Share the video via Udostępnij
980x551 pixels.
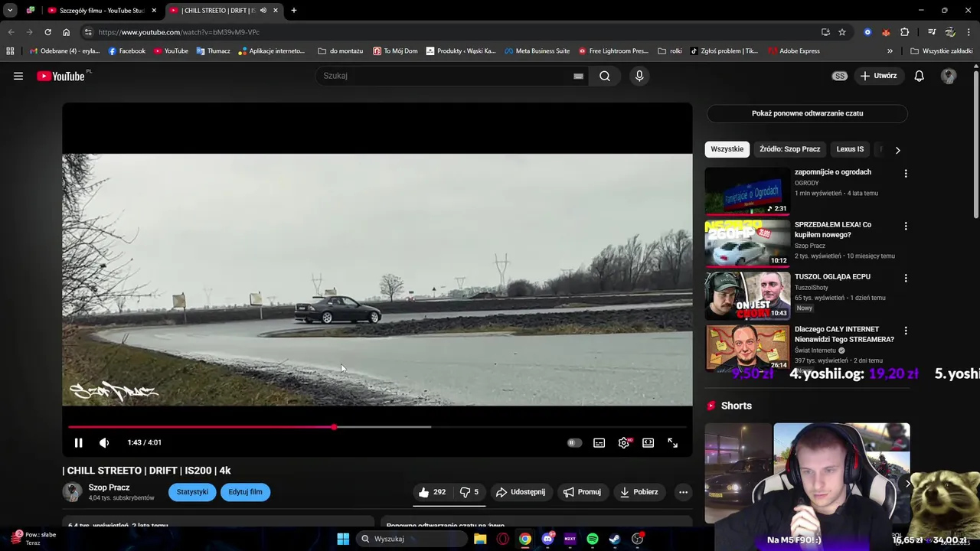[x=521, y=492]
